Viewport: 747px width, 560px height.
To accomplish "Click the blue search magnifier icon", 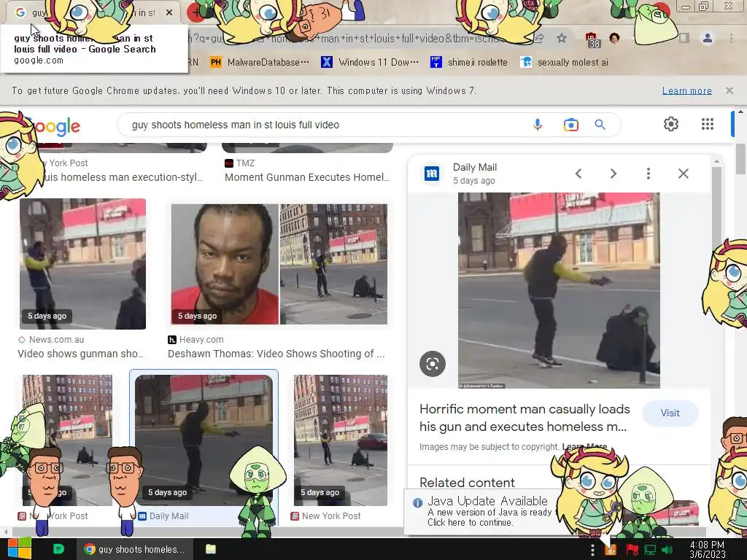I will tap(600, 125).
